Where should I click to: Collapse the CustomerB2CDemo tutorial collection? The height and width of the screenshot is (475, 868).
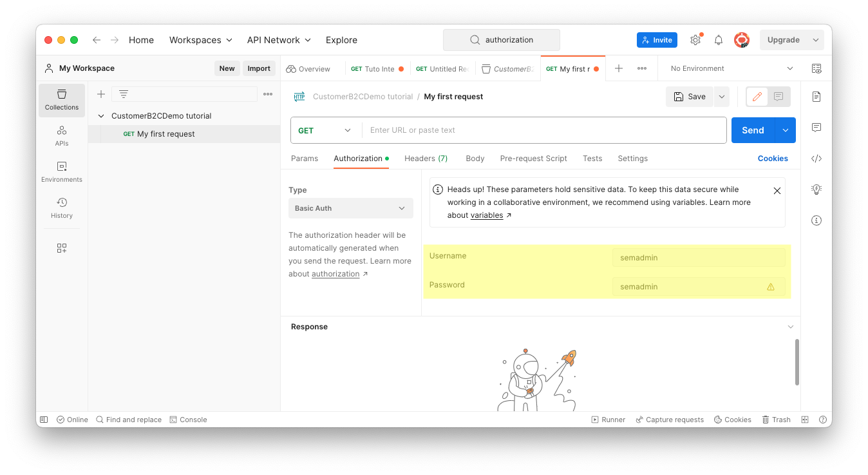click(x=101, y=116)
